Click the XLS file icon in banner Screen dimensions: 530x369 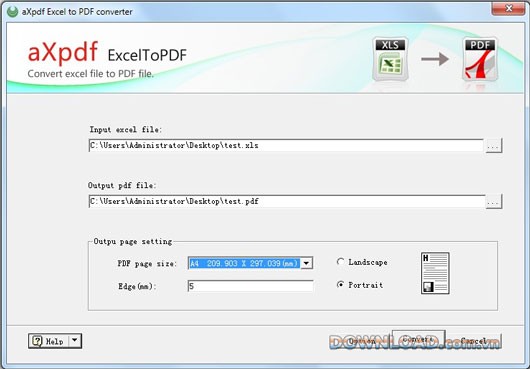[390, 59]
